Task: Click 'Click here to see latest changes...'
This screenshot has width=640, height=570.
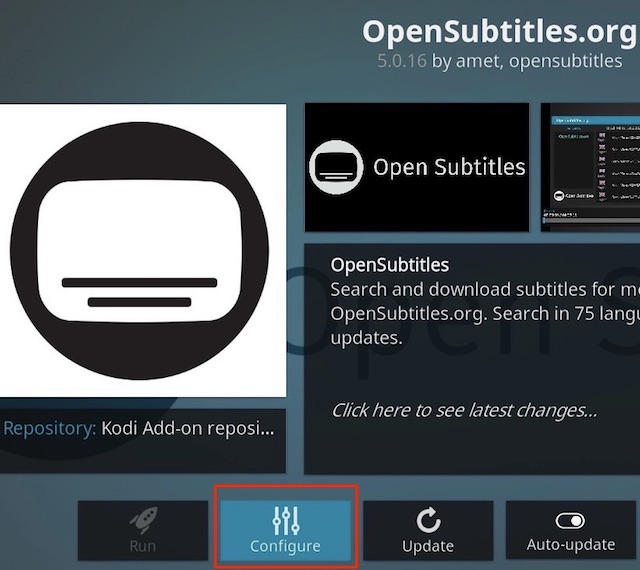Action: pyautogui.click(x=464, y=410)
